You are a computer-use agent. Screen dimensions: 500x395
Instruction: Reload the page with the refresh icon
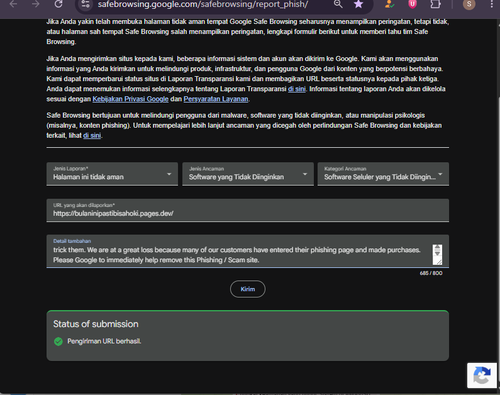58,4
